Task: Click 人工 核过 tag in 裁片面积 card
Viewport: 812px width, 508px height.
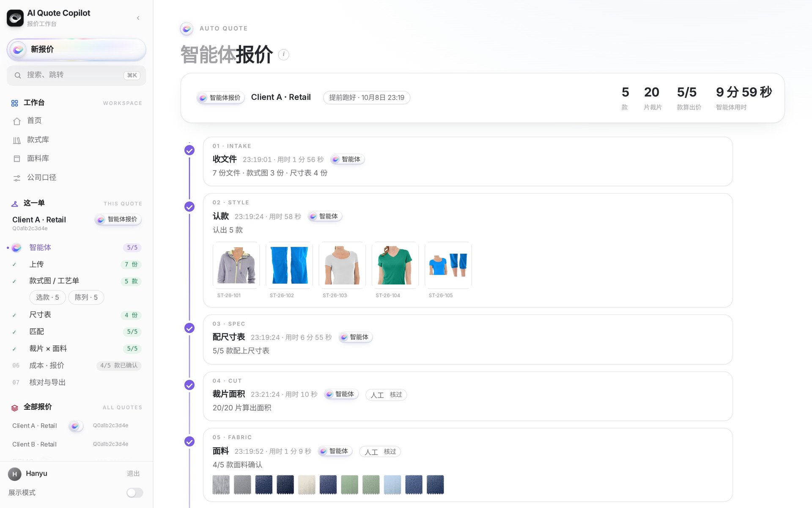Action: pos(386,395)
